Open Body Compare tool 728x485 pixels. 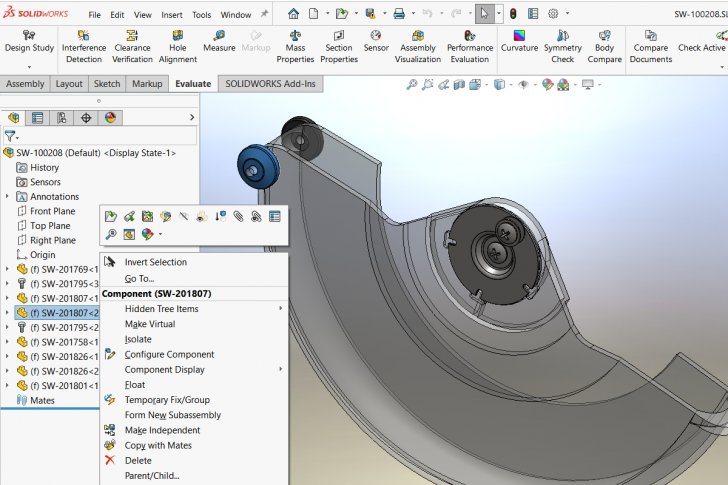pos(604,46)
